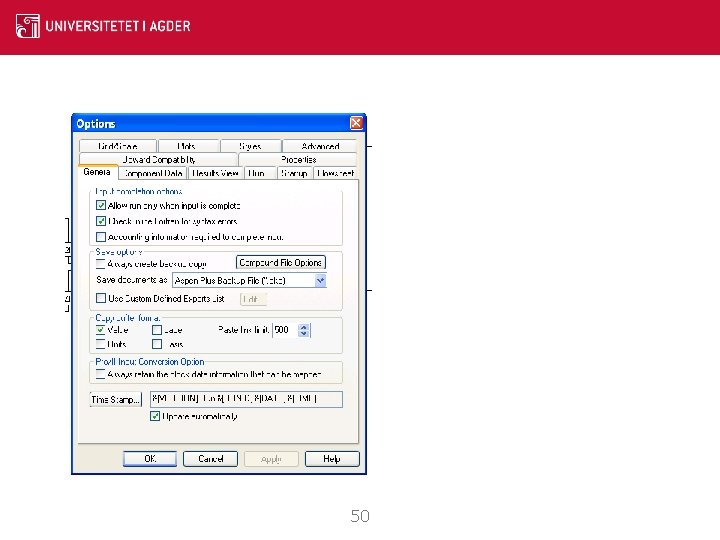Toggle the Value copy buffer checkbox
The image size is (720, 540).
tap(101, 330)
